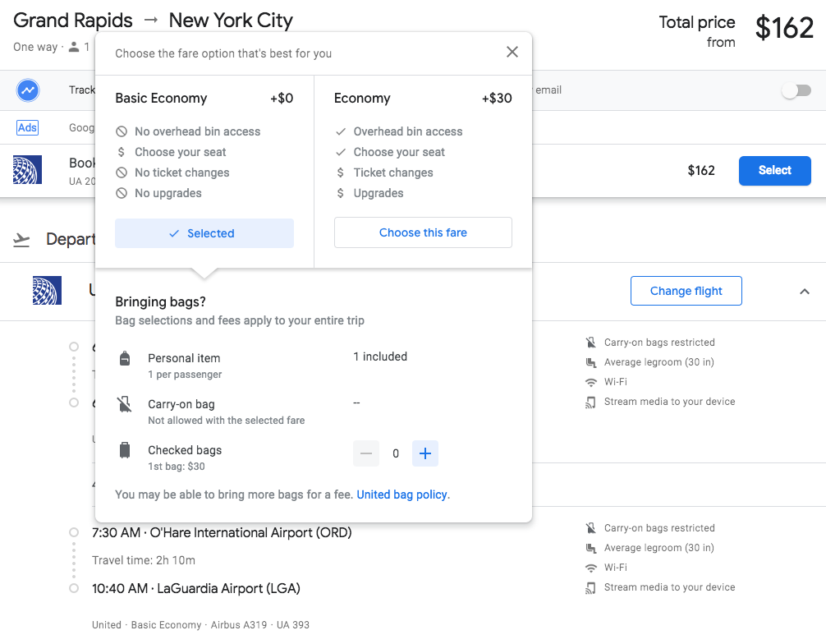Click United logo in booking row

27,170
